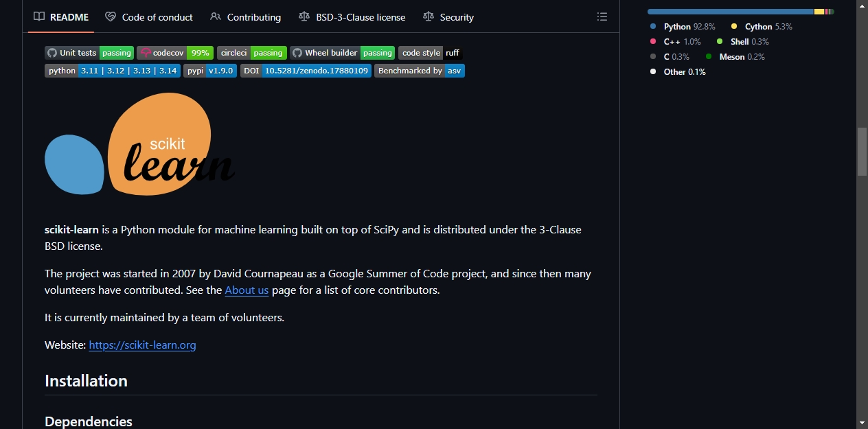Click the Unit tests passing badge
868x429 pixels.
pos(89,53)
